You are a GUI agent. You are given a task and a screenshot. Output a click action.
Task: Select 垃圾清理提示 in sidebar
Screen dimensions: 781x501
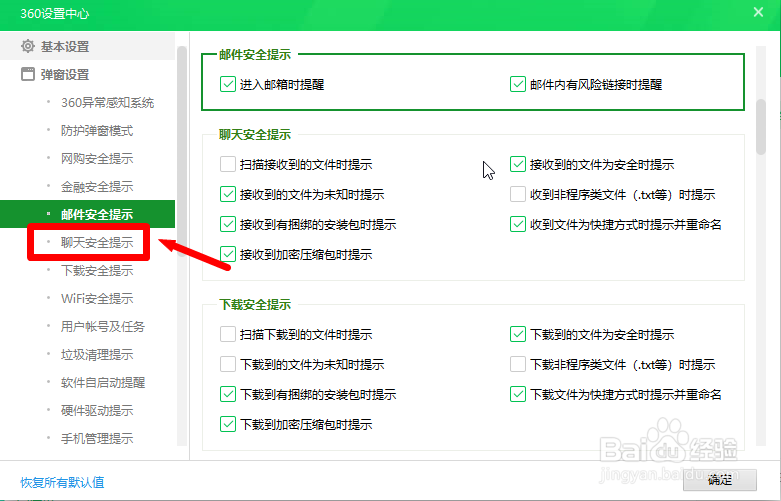tap(97, 355)
